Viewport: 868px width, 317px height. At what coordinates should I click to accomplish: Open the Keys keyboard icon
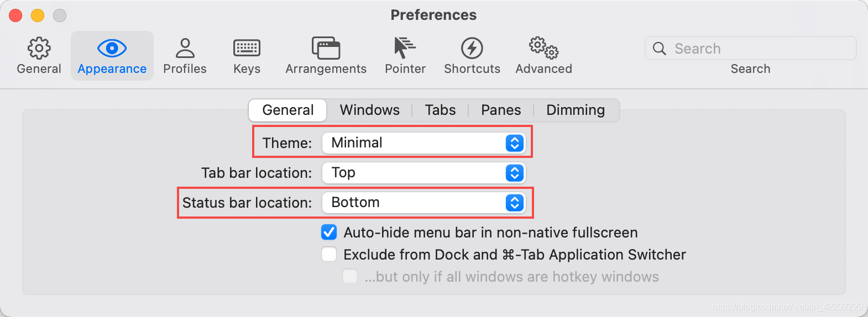(247, 48)
